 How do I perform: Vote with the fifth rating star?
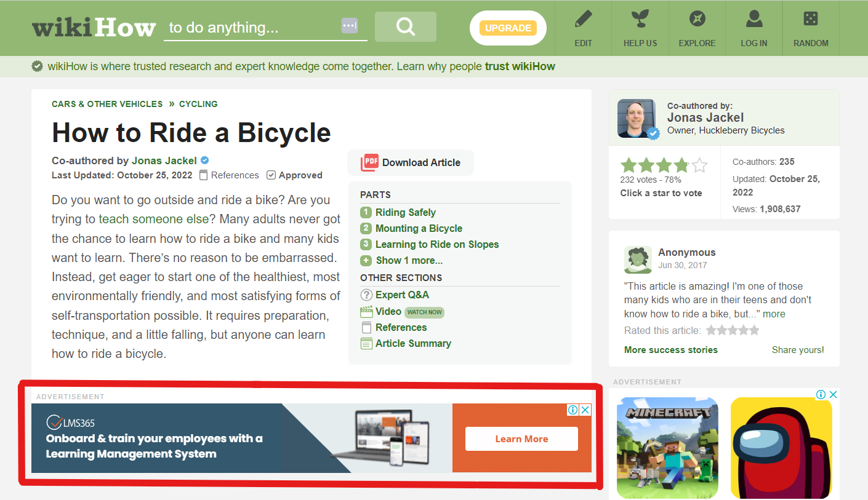[699, 165]
